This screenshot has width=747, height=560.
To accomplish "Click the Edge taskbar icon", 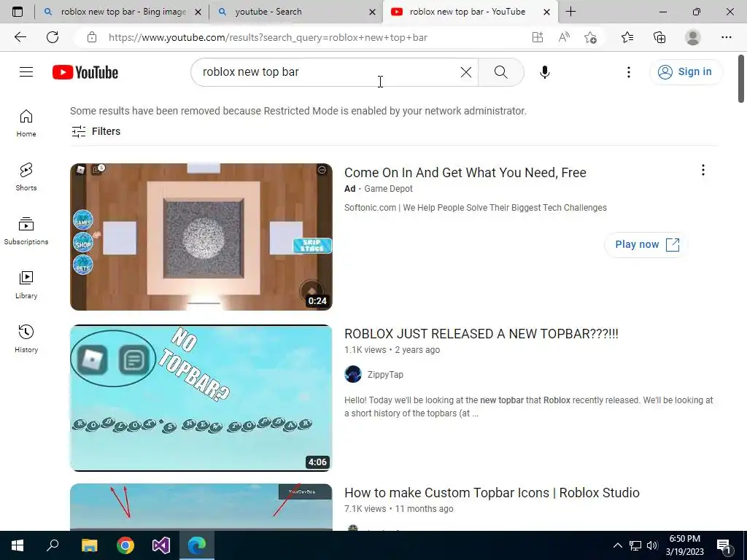I will click(x=197, y=545).
